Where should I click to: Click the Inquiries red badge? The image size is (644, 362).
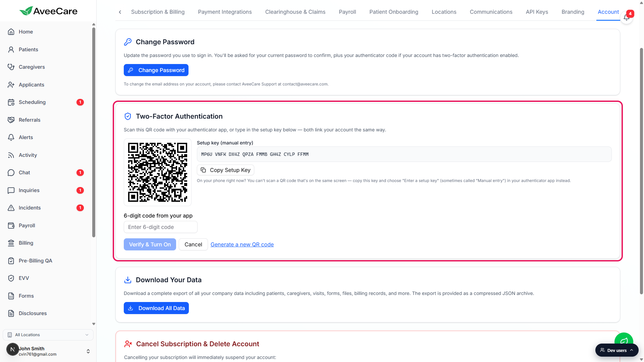coord(80,190)
